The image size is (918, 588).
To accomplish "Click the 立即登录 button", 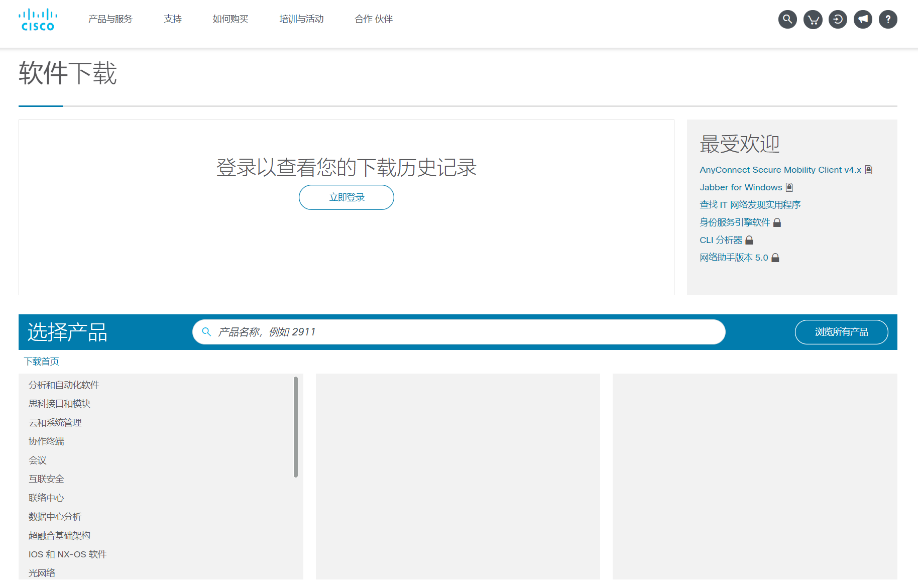I will point(347,197).
